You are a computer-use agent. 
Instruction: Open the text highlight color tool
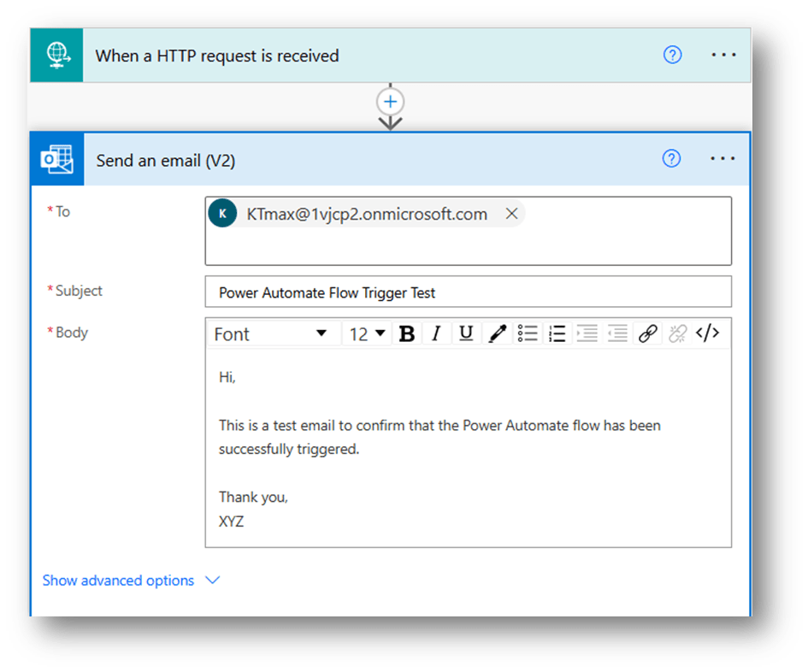click(x=497, y=333)
